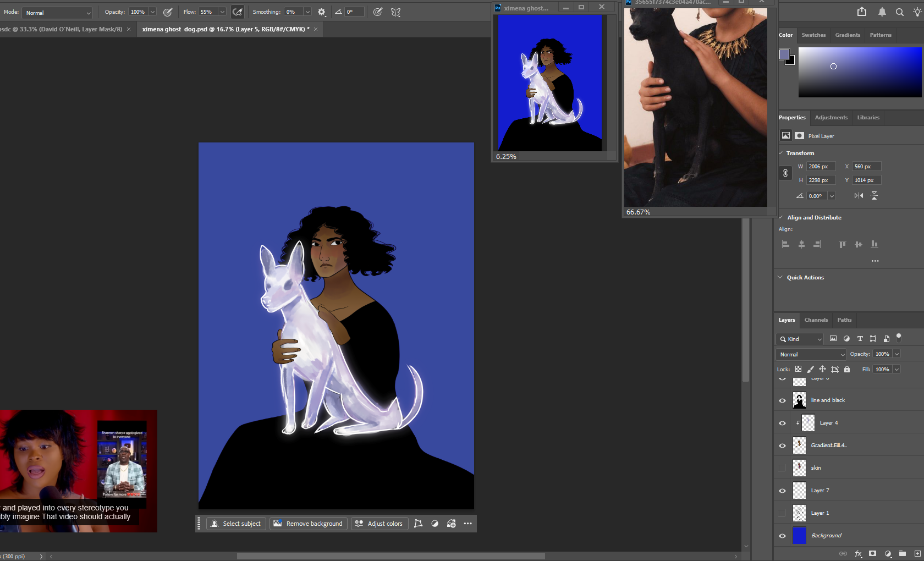Viewport: 924px width, 561px height.
Task: Open Smoothing value dropdown arrow
Action: (307, 12)
